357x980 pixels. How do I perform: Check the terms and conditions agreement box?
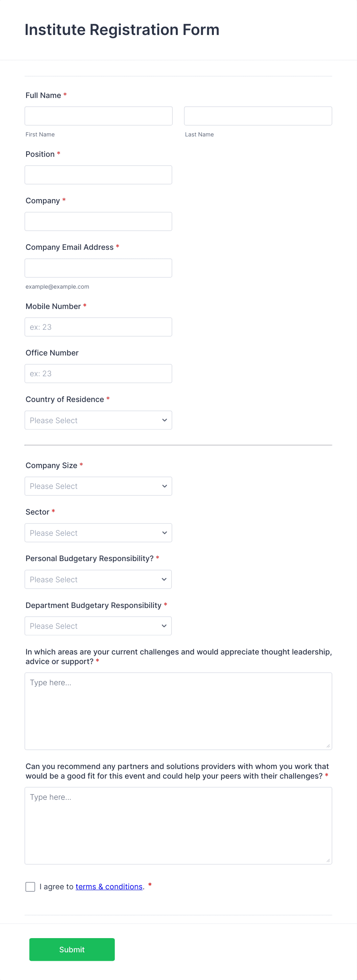30,887
